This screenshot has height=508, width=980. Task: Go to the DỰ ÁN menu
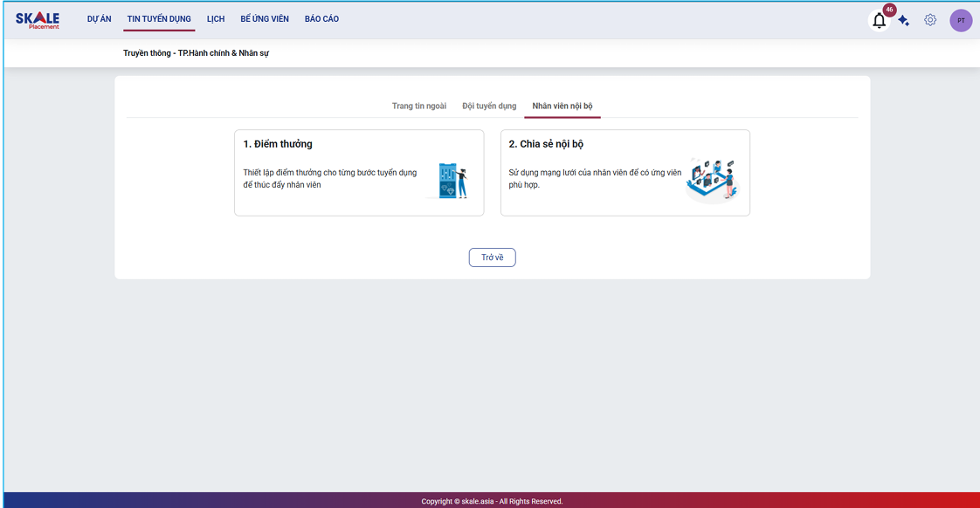(x=100, y=19)
